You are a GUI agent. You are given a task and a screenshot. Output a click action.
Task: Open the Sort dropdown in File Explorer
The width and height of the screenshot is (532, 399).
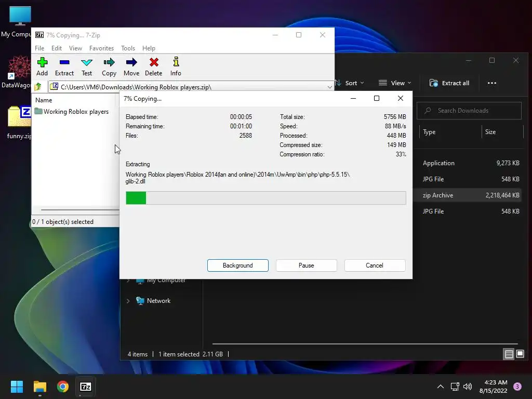point(350,83)
